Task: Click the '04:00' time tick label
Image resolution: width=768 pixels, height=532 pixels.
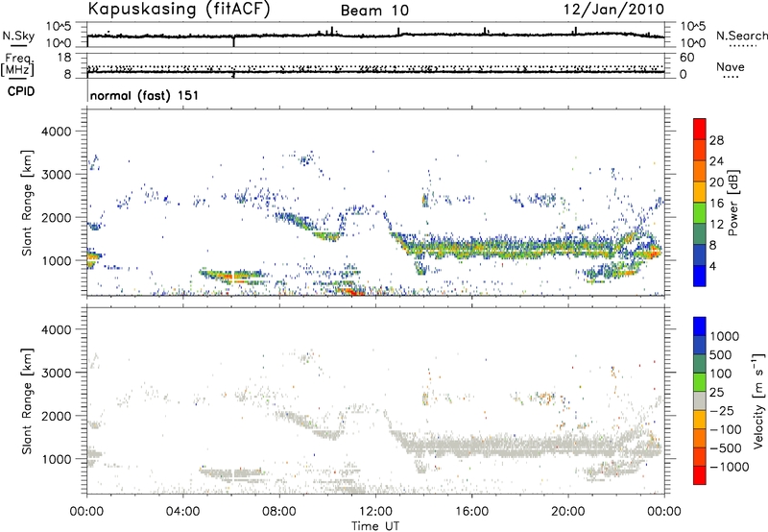Action: pyautogui.click(x=182, y=512)
